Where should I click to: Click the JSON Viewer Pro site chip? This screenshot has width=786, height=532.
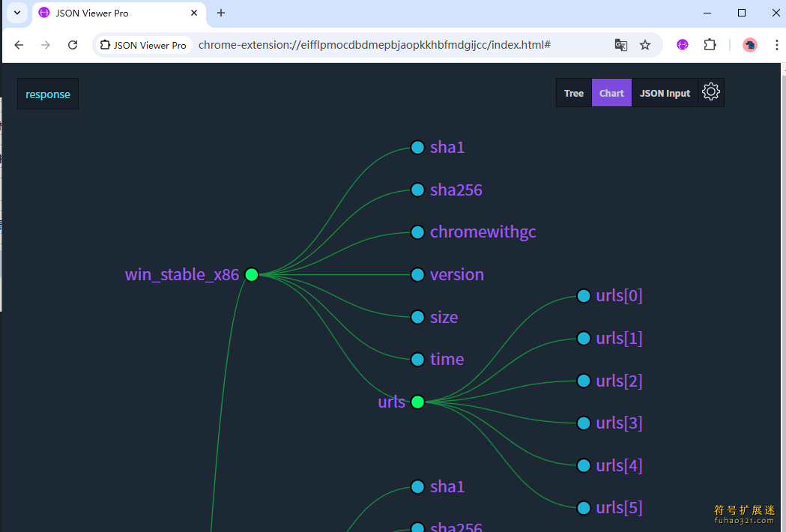(x=143, y=45)
